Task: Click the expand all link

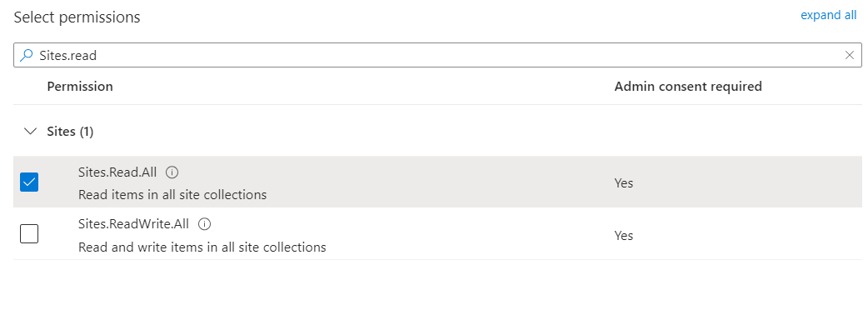Action: tap(829, 16)
